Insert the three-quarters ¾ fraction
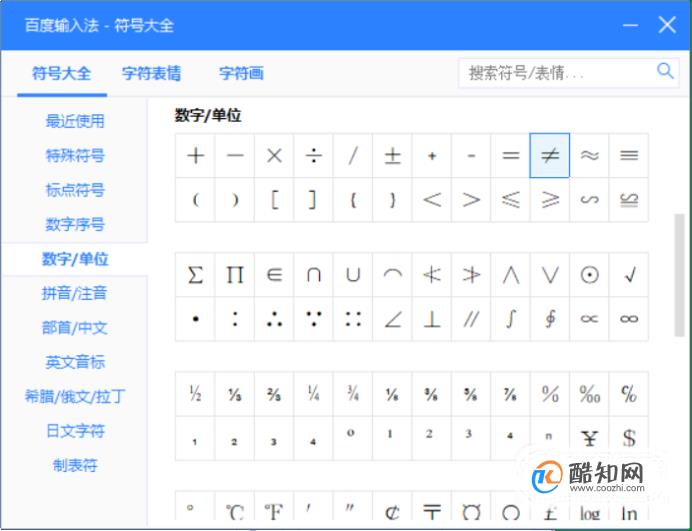 pyautogui.click(x=353, y=394)
